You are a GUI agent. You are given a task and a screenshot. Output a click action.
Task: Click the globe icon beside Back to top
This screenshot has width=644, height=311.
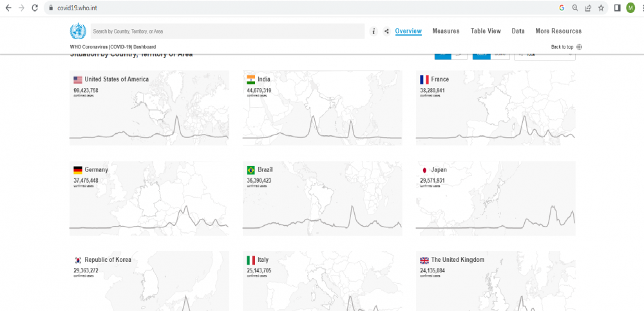(x=580, y=47)
